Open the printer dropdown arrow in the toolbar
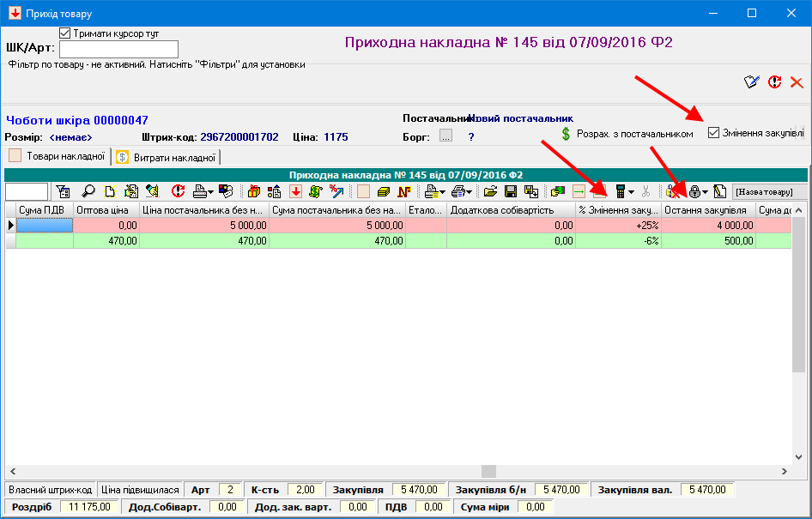 [x=210, y=192]
